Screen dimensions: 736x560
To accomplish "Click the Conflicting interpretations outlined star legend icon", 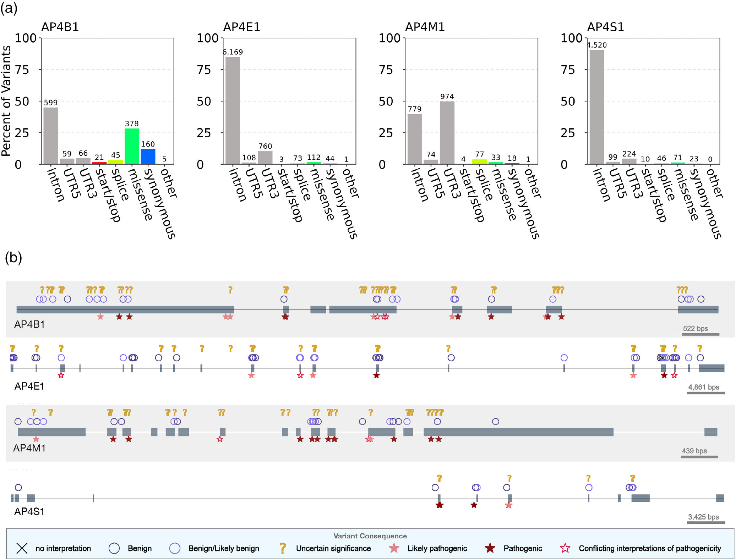I will (565, 548).
